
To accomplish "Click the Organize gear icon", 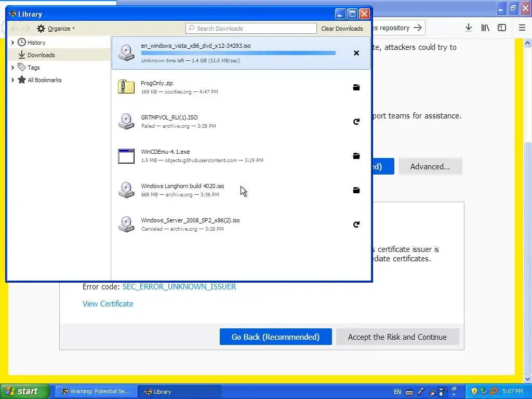I will tap(41, 29).
